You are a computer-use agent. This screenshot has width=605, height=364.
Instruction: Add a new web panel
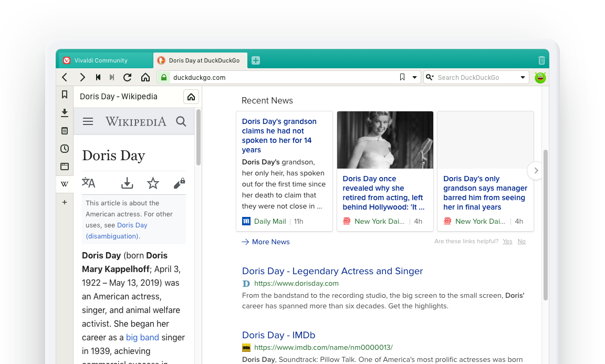(65, 202)
